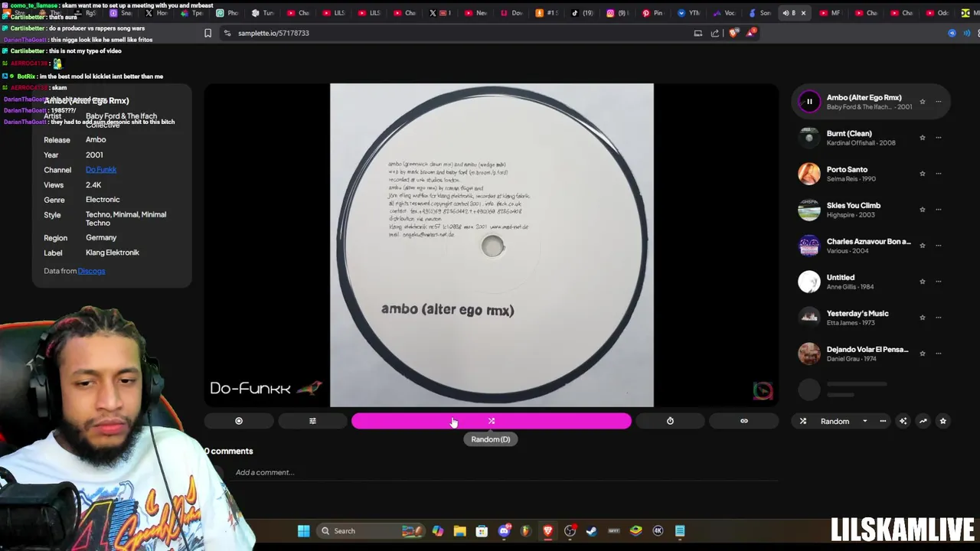Open more options for Charles Aznavour track
The width and height of the screenshot is (980, 551).
tap(938, 246)
